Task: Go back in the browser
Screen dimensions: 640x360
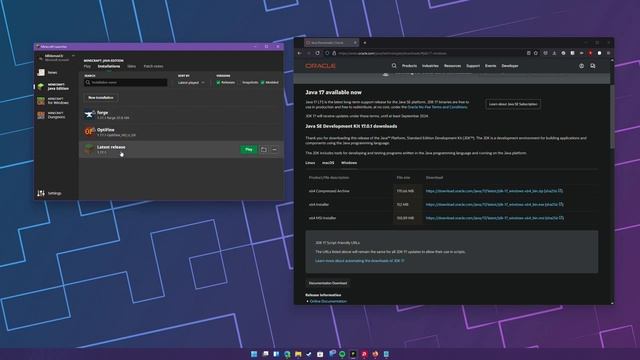Action: pos(300,53)
